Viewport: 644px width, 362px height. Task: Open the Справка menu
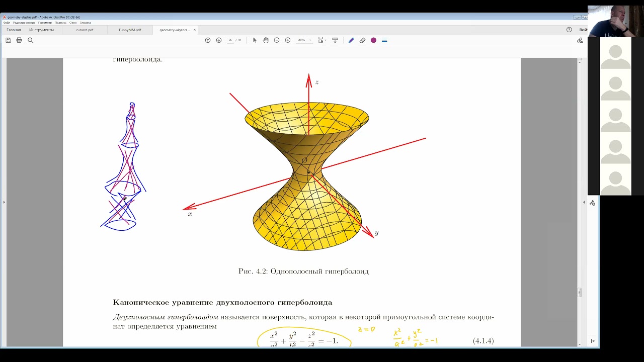tap(85, 23)
